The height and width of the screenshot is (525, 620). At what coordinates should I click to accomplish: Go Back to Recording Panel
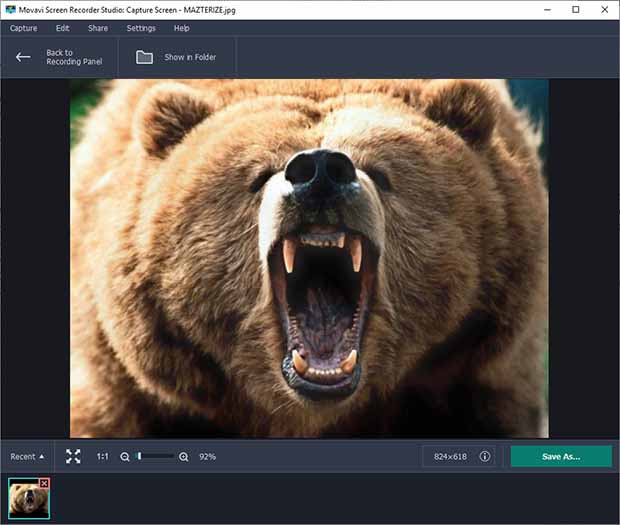(74, 57)
